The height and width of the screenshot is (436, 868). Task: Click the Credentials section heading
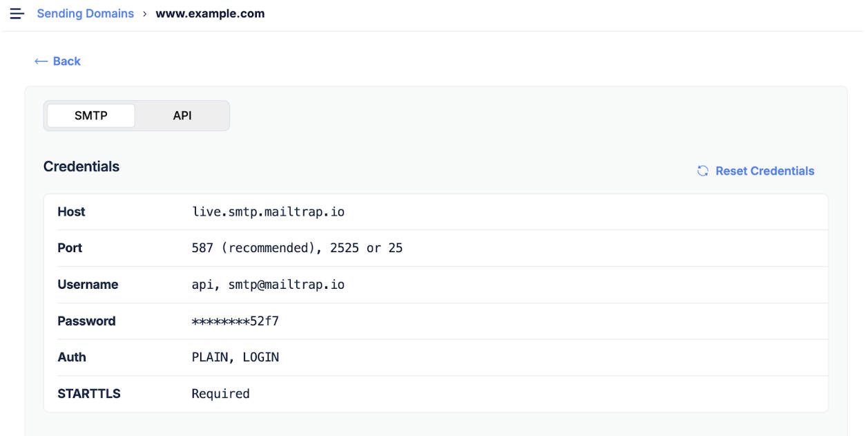[x=81, y=166]
